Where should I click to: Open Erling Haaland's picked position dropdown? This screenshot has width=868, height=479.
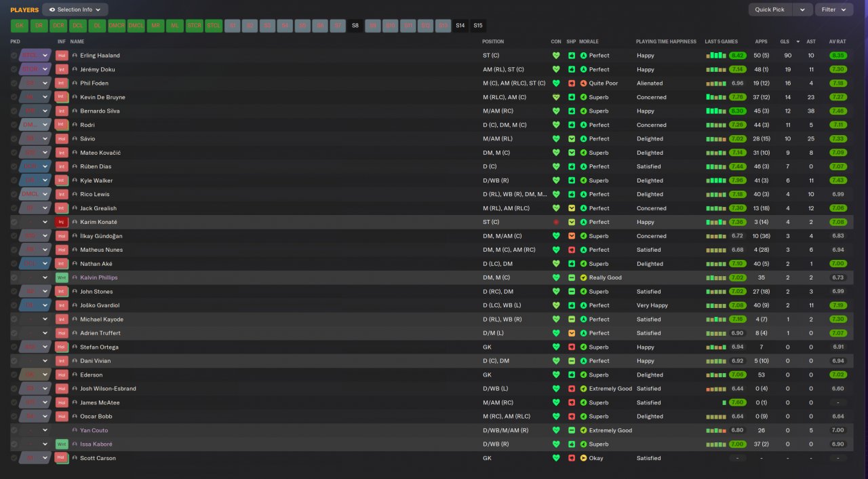pos(35,56)
